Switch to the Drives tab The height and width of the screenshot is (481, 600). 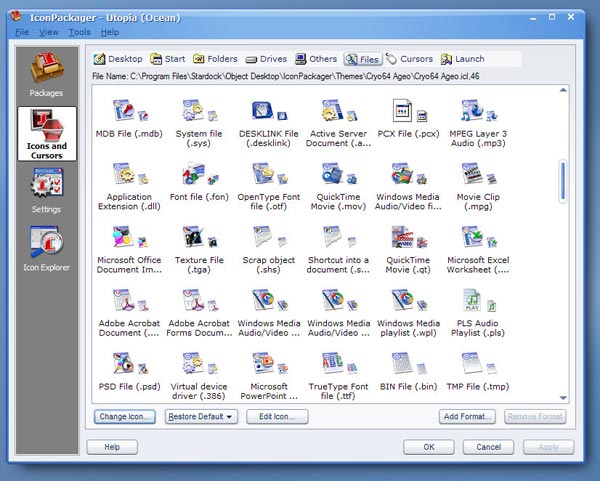[x=269, y=59]
